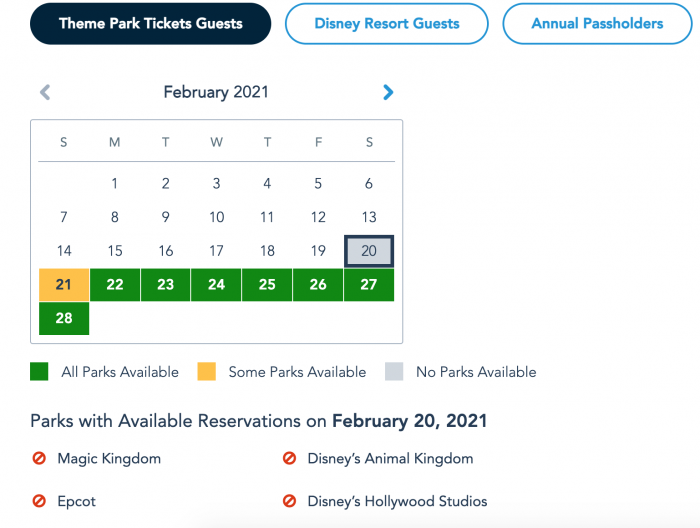
Task: Go to next month with right arrow
Action: tap(388, 93)
